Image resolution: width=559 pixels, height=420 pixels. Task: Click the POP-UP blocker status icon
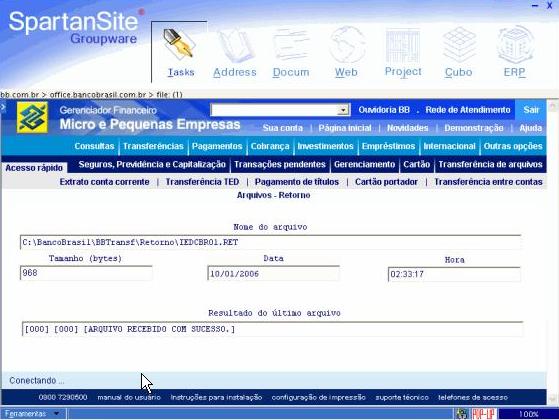483,414
